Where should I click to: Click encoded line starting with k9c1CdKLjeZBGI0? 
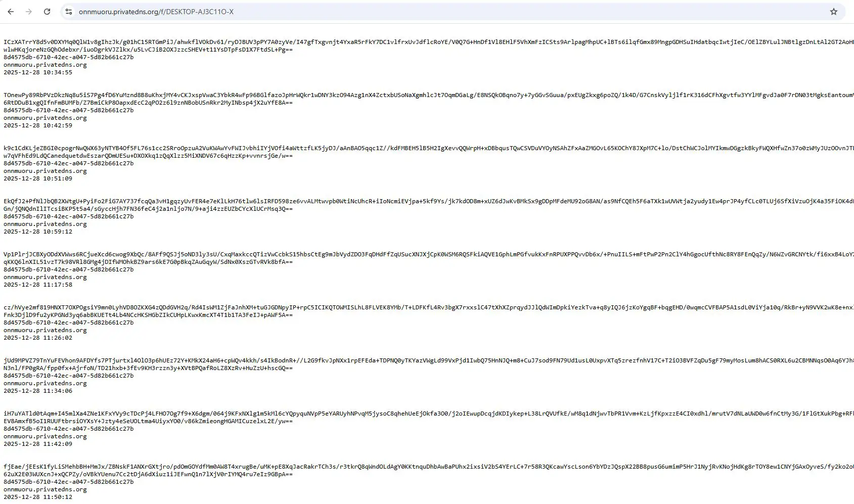404,148
